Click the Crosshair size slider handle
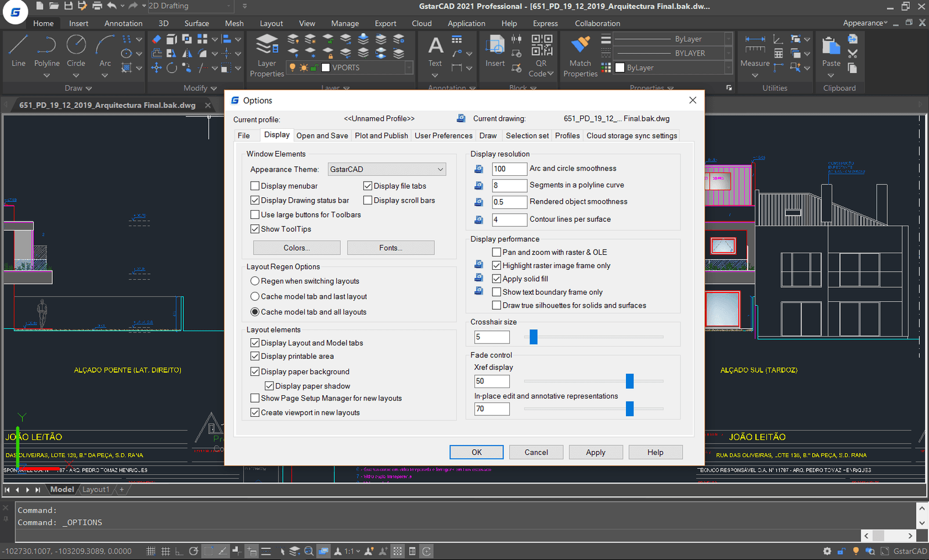This screenshot has width=929, height=560. click(534, 337)
